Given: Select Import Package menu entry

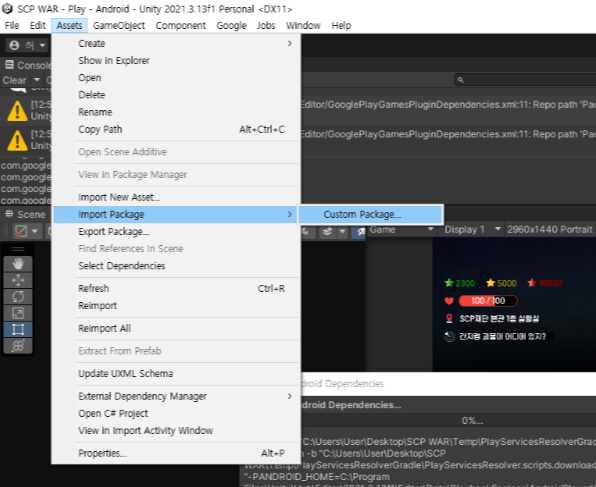Looking at the screenshot, I should [176, 214].
